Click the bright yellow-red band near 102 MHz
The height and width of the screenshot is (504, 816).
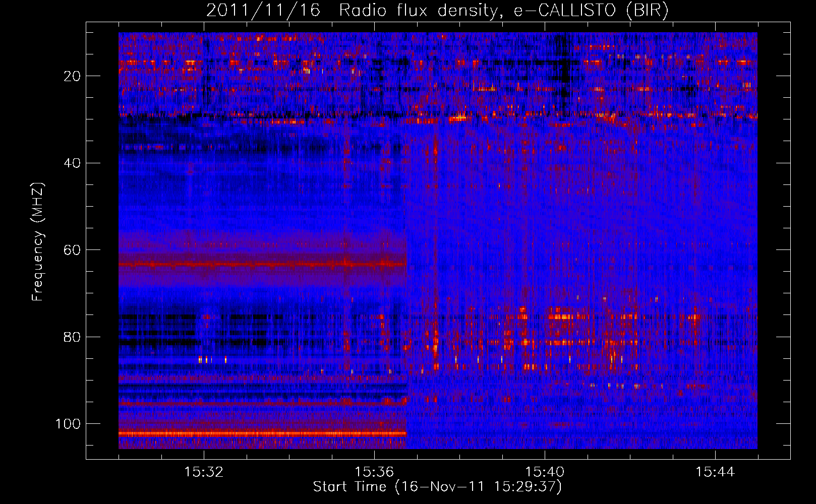[262, 433]
